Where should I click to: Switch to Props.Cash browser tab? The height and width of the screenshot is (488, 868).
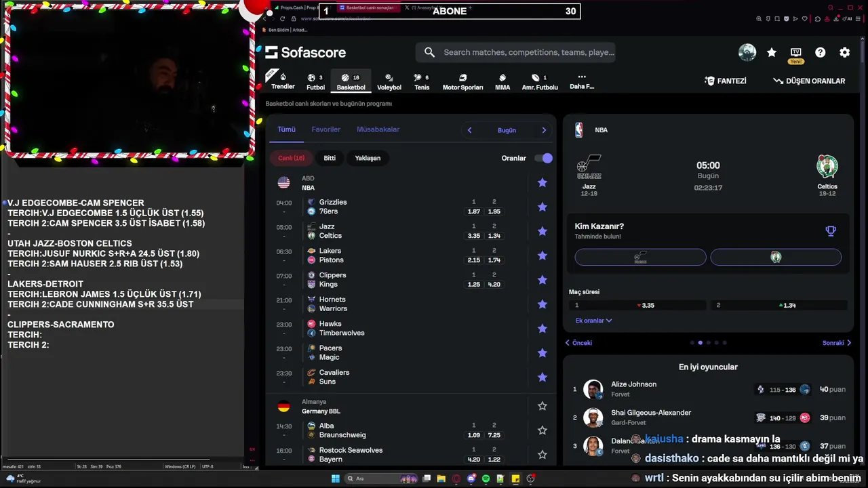302,7
